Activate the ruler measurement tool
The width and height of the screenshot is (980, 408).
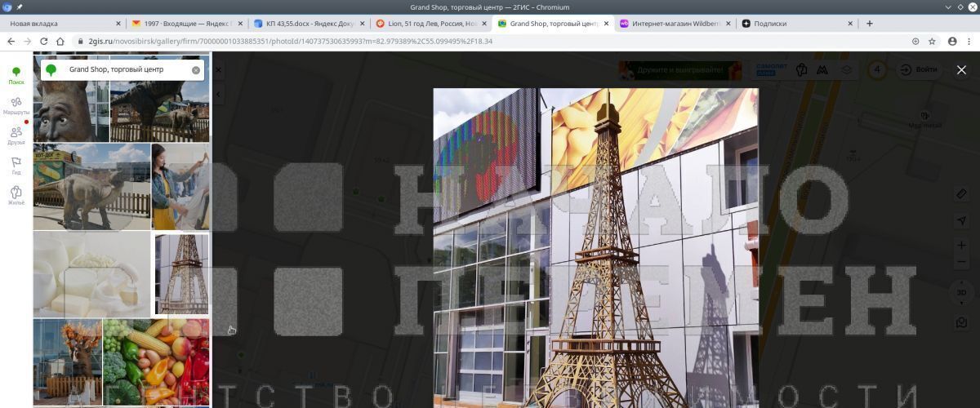[x=961, y=194]
